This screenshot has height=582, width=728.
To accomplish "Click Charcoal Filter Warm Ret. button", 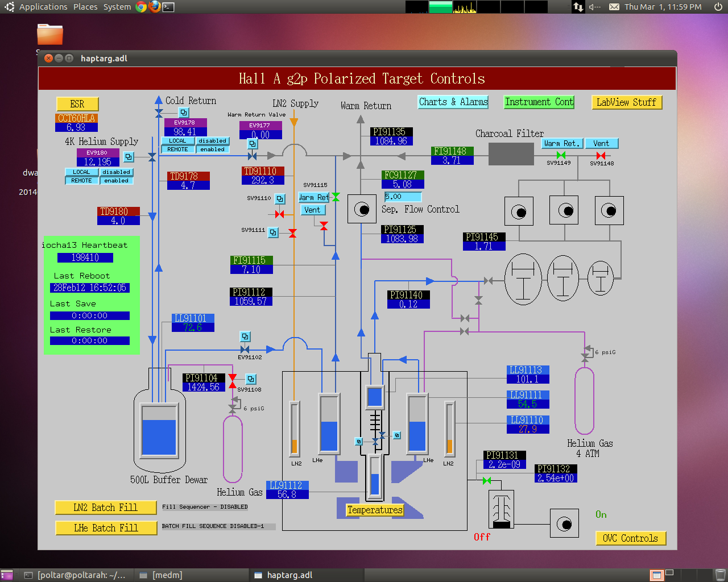I will pyautogui.click(x=561, y=143).
